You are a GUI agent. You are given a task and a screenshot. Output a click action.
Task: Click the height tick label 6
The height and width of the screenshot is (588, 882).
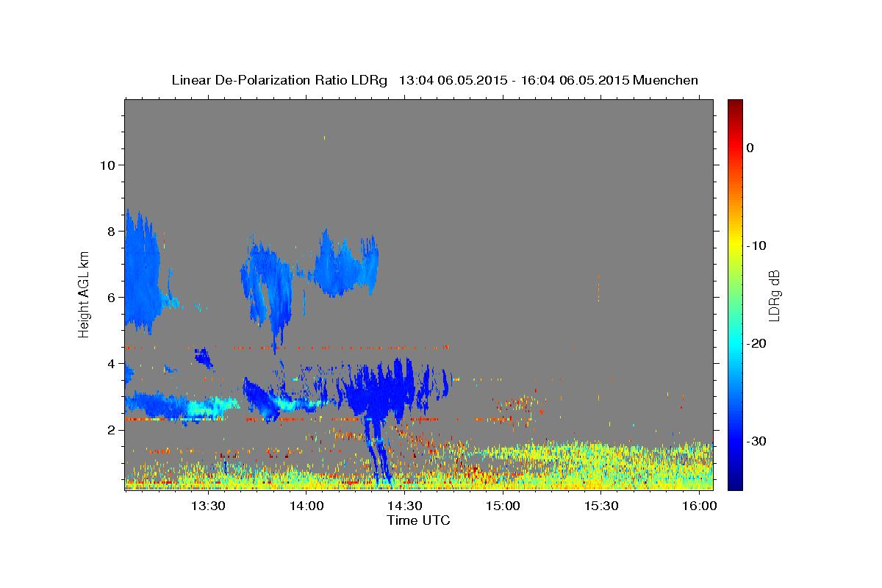coord(111,297)
